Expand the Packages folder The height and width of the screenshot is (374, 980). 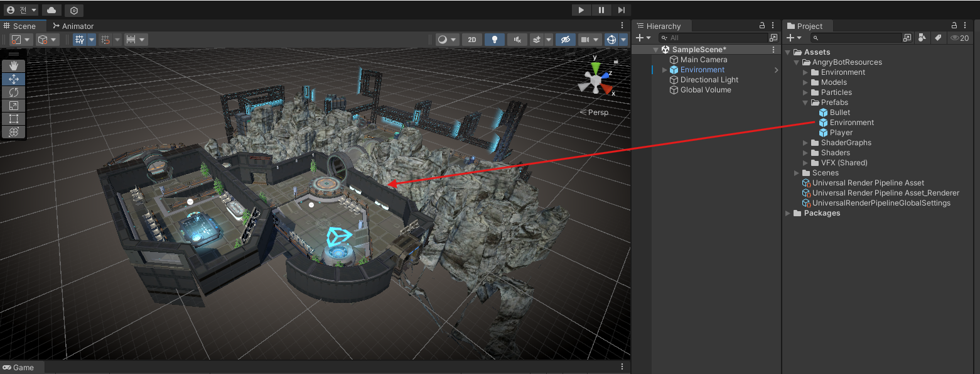(x=788, y=213)
